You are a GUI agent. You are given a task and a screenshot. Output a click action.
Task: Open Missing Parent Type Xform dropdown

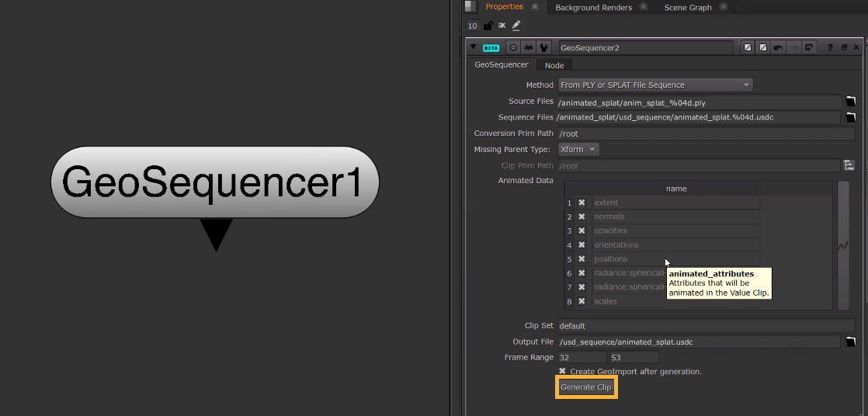coord(578,149)
